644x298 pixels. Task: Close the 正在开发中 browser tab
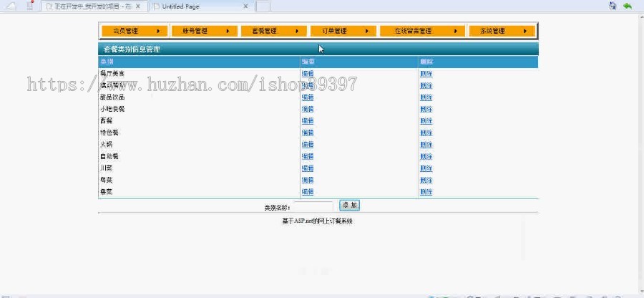pyautogui.click(x=138, y=6)
